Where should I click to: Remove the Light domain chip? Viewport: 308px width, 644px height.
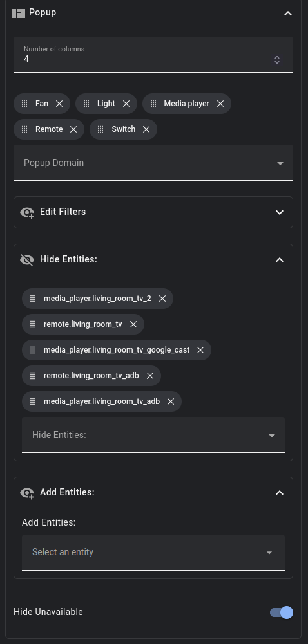[x=126, y=104]
